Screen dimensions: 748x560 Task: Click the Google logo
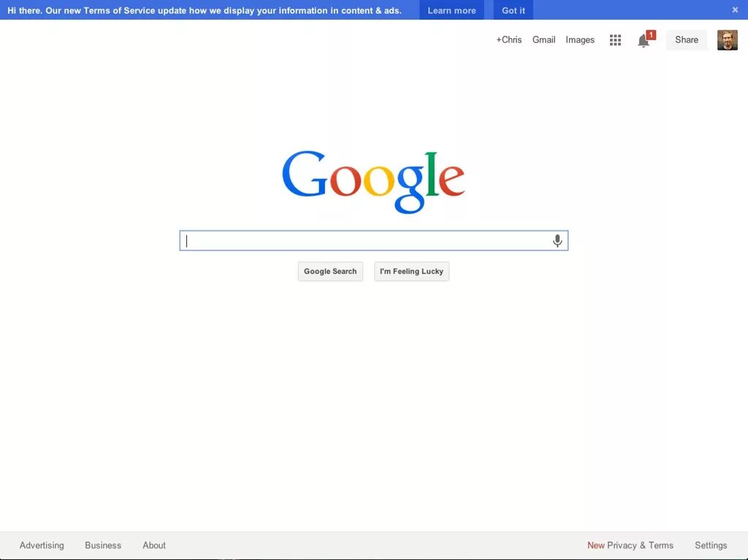click(373, 182)
